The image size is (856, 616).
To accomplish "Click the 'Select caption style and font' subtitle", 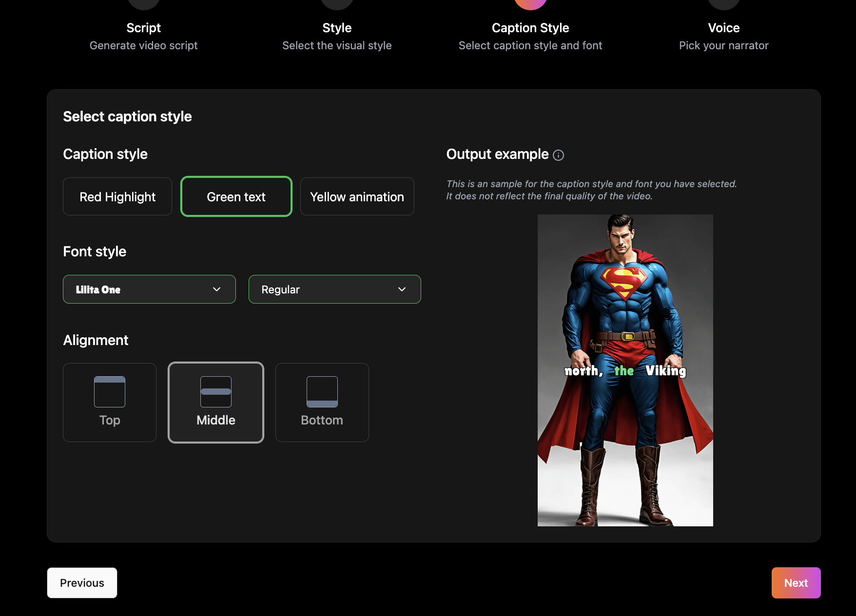I will pyautogui.click(x=530, y=45).
